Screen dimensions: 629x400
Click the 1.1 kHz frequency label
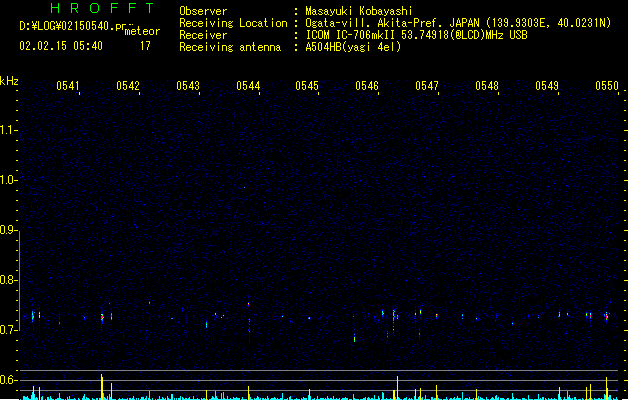[x=8, y=130]
